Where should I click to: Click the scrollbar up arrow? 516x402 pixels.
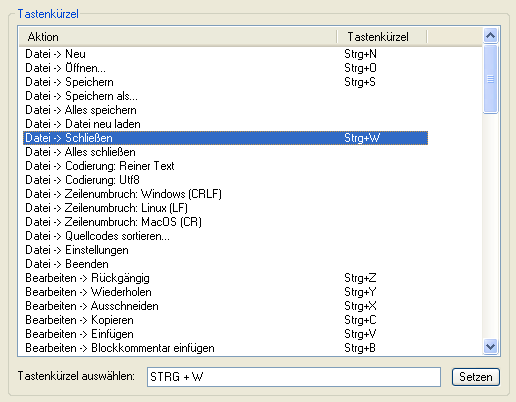pos(490,35)
